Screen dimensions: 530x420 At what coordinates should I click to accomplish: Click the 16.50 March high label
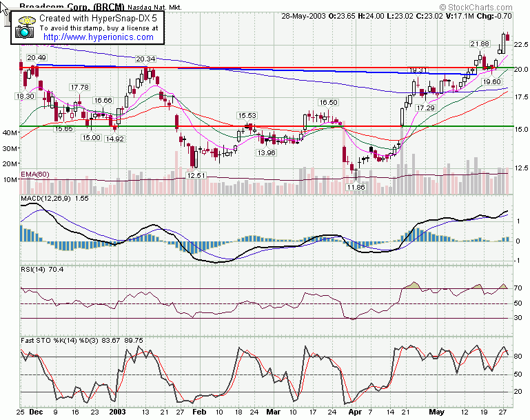329,103
